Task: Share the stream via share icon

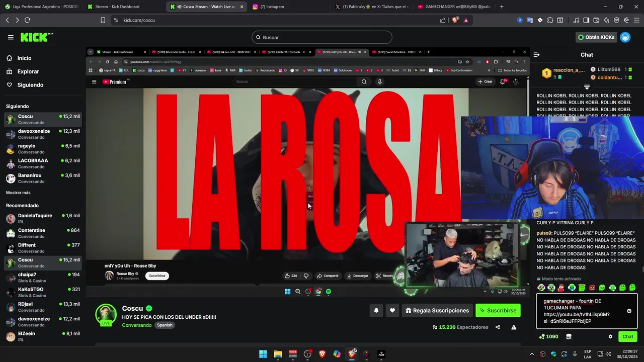Action: click(498, 327)
